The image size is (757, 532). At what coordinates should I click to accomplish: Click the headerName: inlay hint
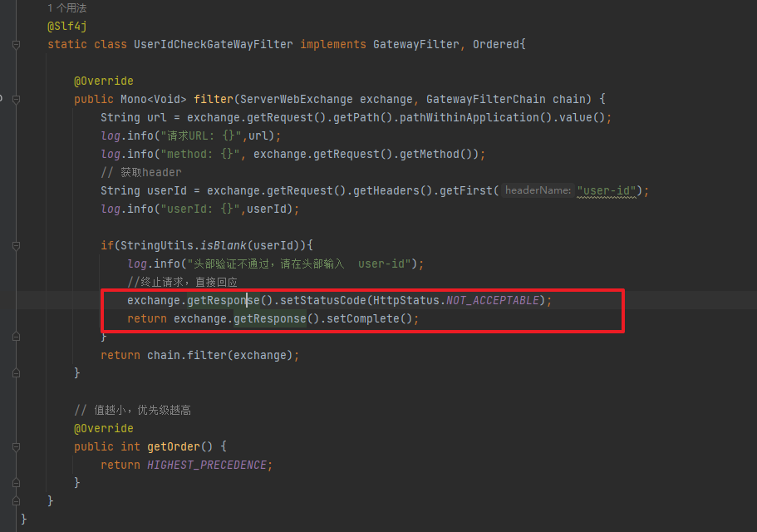538,190
